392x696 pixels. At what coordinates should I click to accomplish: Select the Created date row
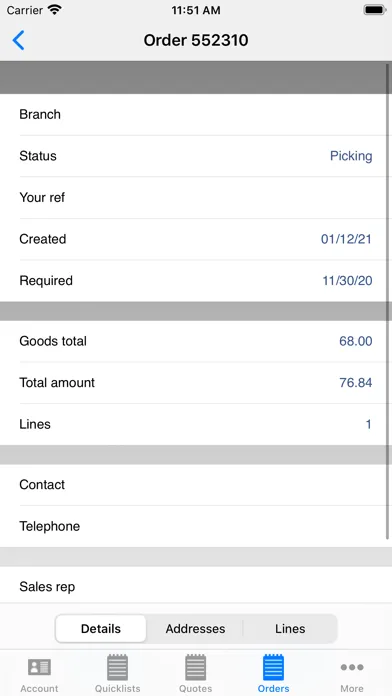click(x=196, y=239)
